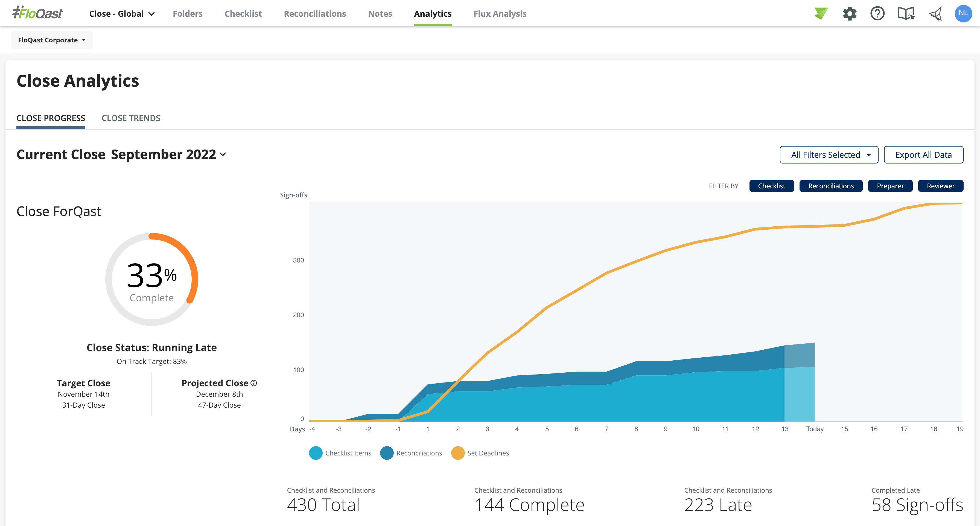Image resolution: width=980 pixels, height=526 pixels.
Task: Open the book guide icon
Action: point(906,14)
